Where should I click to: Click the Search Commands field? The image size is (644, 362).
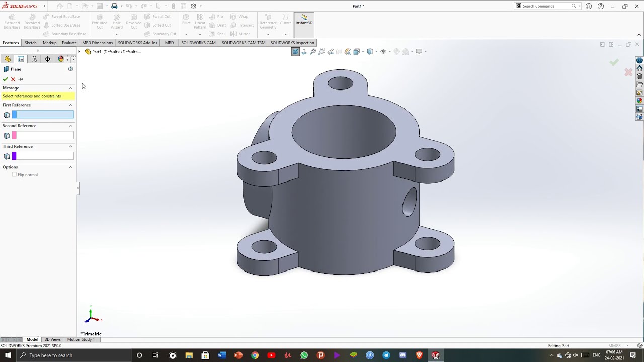click(545, 6)
